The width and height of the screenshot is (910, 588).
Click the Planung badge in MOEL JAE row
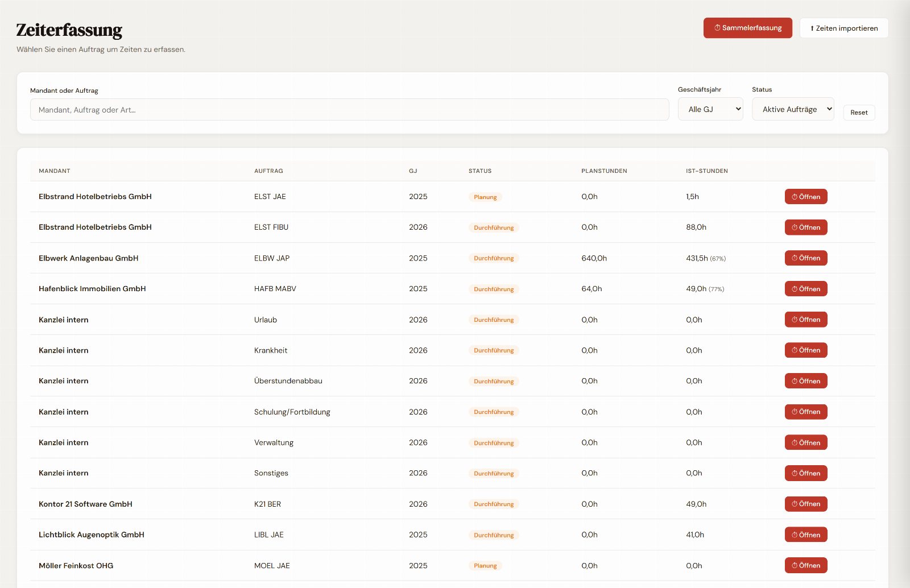(x=485, y=565)
